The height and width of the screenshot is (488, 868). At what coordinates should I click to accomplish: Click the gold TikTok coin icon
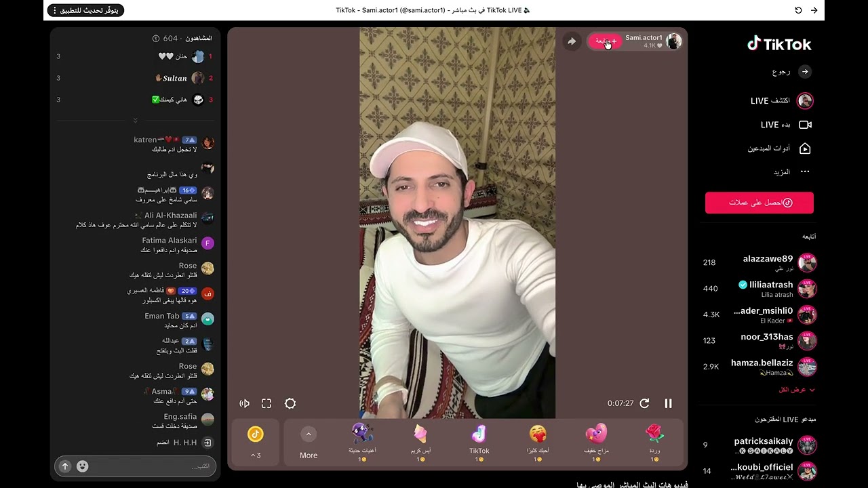pos(256,434)
